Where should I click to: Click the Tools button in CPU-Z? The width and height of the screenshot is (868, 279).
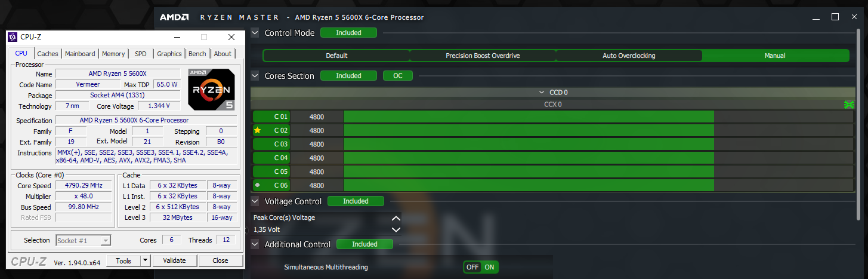pyautogui.click(x=123, y=260)
